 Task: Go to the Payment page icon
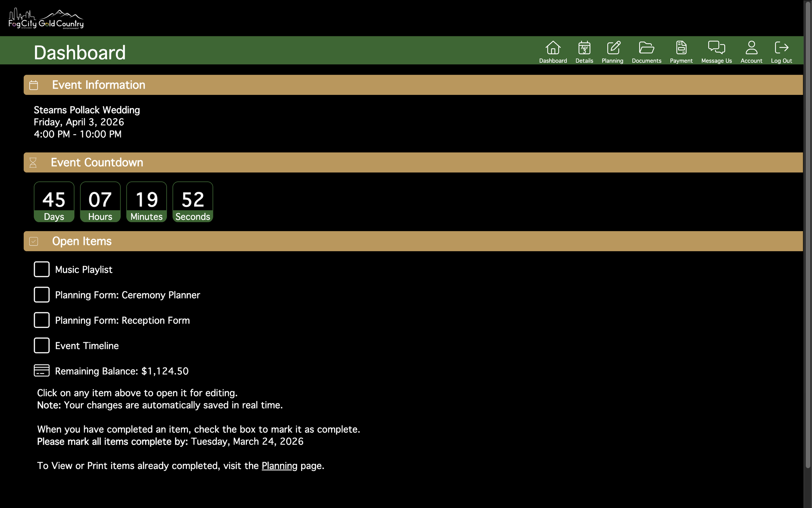[x=681, y=48]
